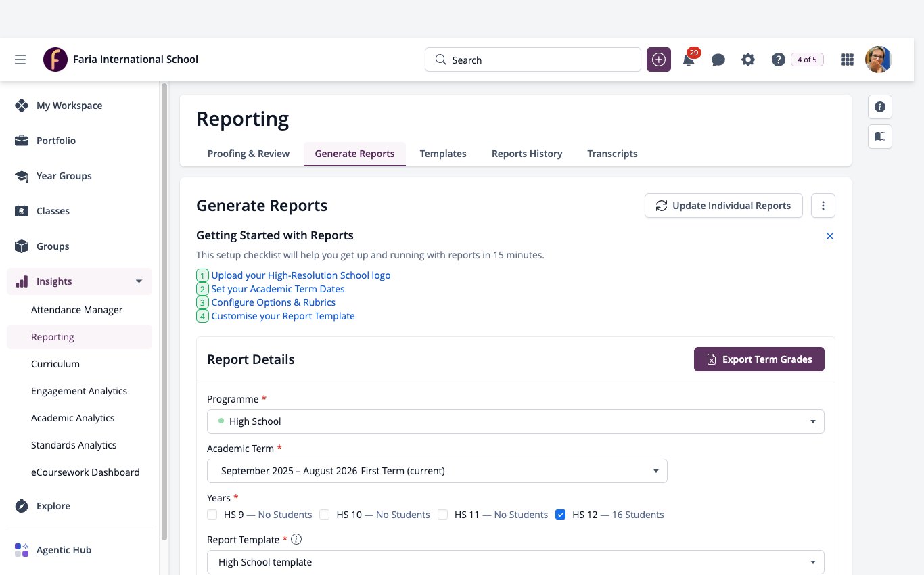
Task: Click the Report Template info icon
Action: point(296,540)
